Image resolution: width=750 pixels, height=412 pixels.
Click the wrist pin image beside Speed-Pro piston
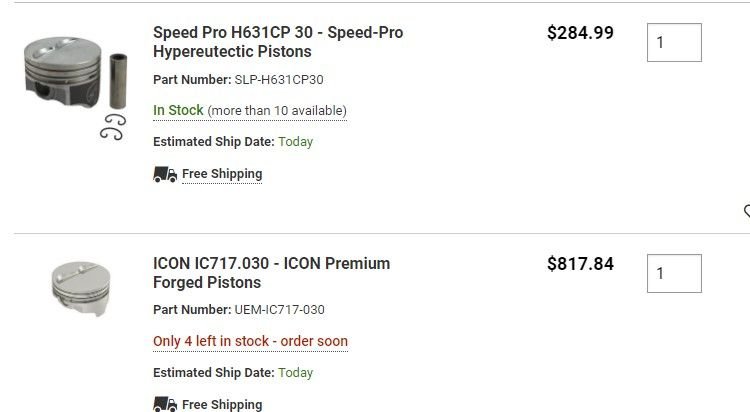(x=118, y=81)
